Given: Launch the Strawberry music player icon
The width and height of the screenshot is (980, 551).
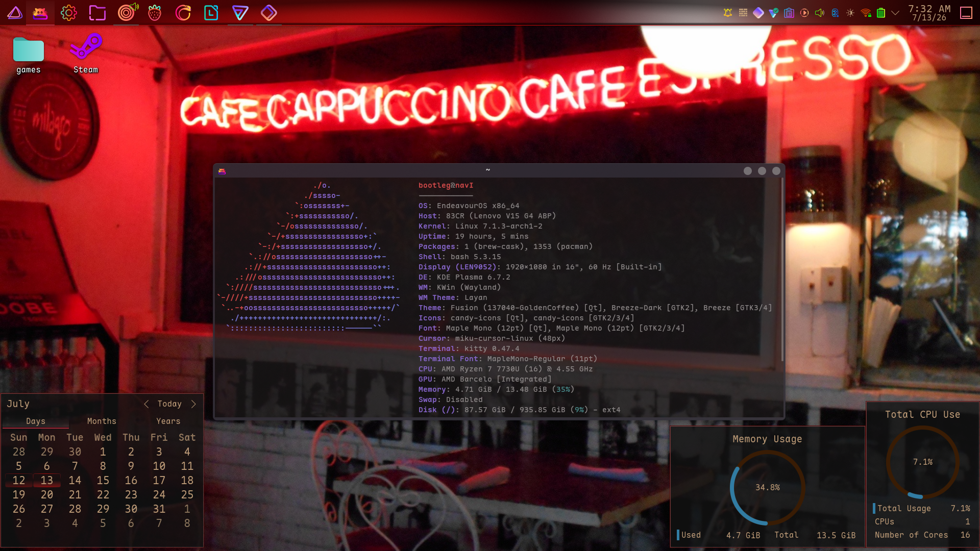Looking at the screenshot, I should (x=155, y=13).
